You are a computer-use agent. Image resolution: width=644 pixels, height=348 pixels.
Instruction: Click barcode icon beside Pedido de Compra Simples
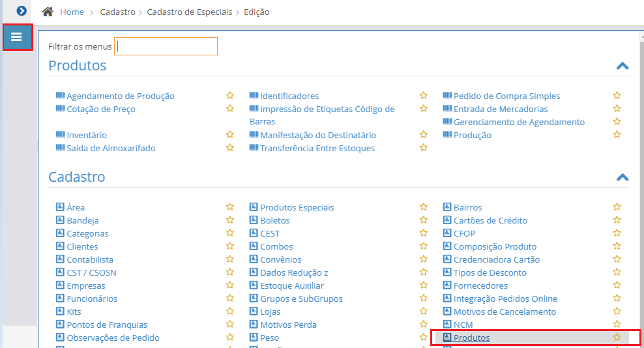[x=447, y=95]
